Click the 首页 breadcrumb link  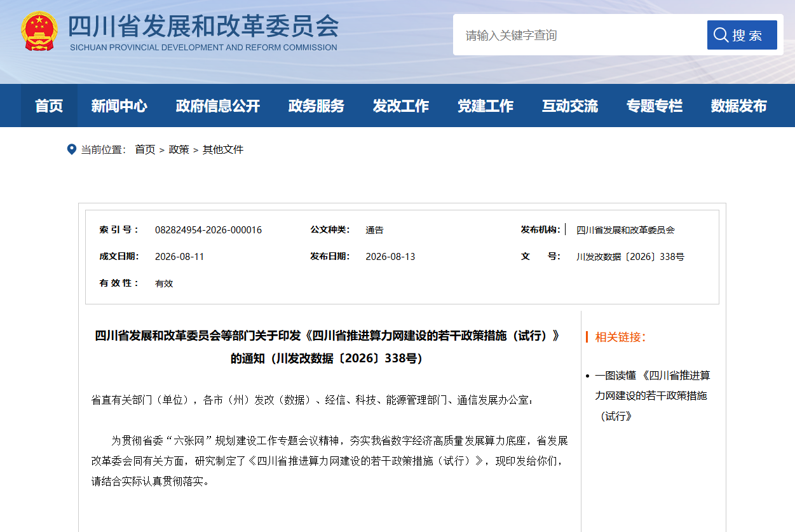(145, 149)
